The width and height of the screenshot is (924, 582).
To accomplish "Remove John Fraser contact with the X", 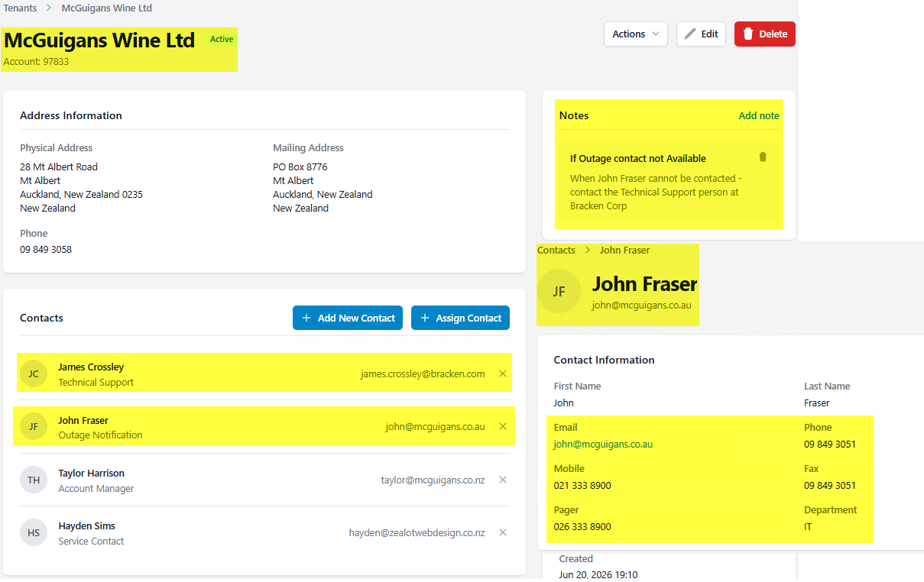I will click(x=503, y=426).
